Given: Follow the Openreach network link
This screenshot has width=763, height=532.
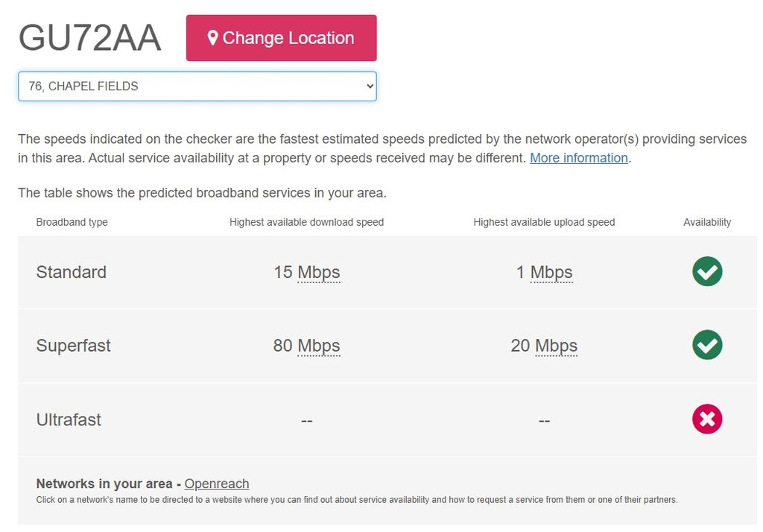Looking at the screenshot, I should tap(217, 484).
